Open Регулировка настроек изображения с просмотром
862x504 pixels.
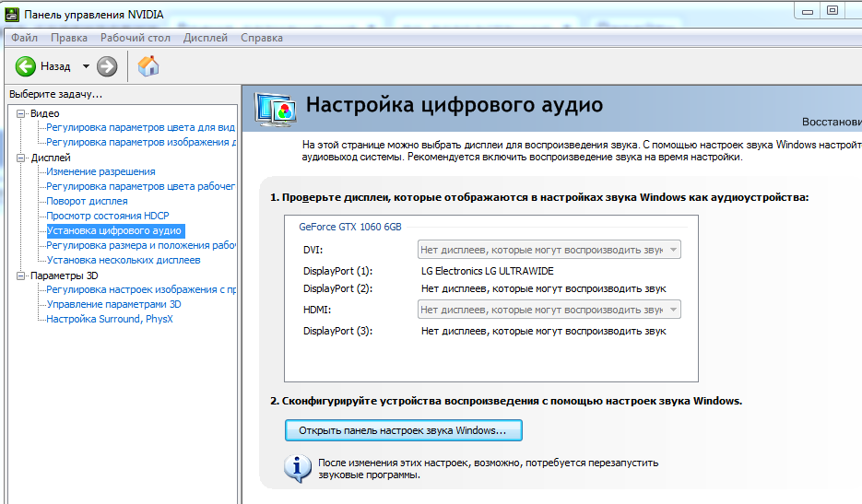pos(141,289)
